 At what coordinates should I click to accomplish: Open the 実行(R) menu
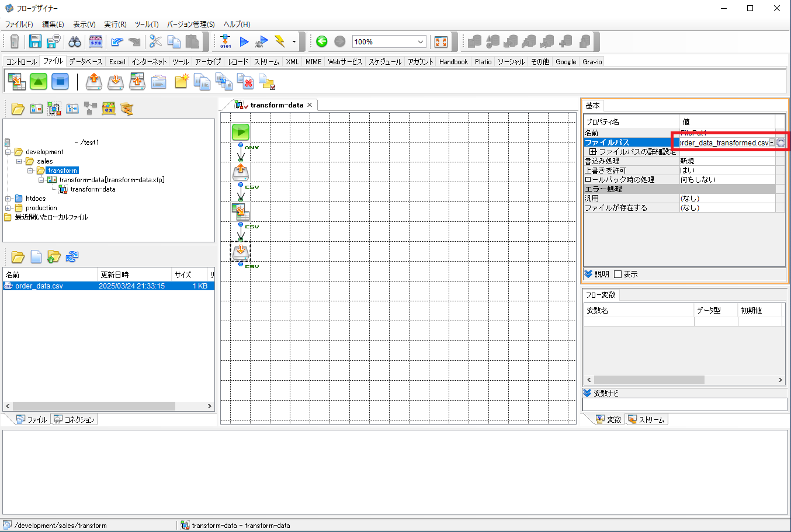[115, 24]
